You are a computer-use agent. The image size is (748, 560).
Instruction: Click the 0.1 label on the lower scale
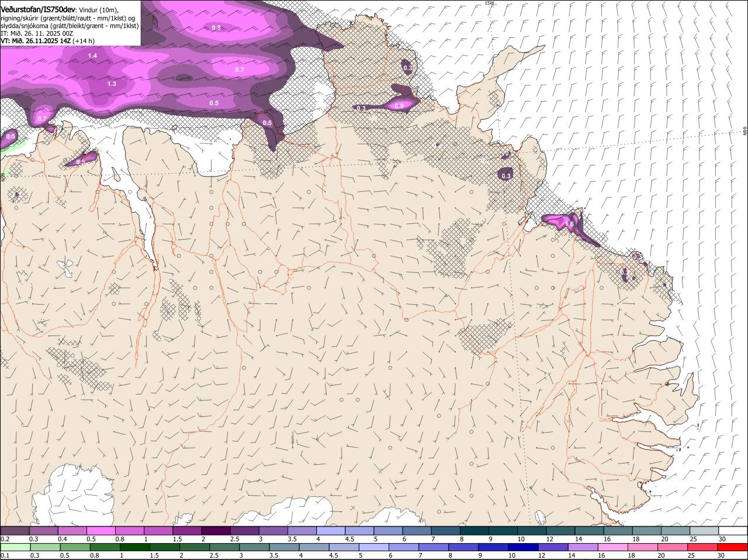tap(5, 555)
